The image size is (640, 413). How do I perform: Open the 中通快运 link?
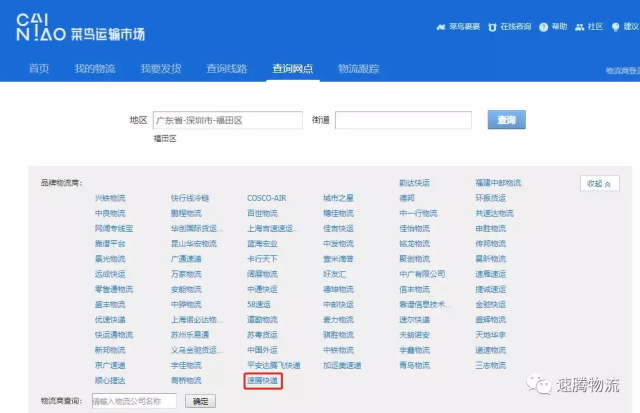[262, 289]
